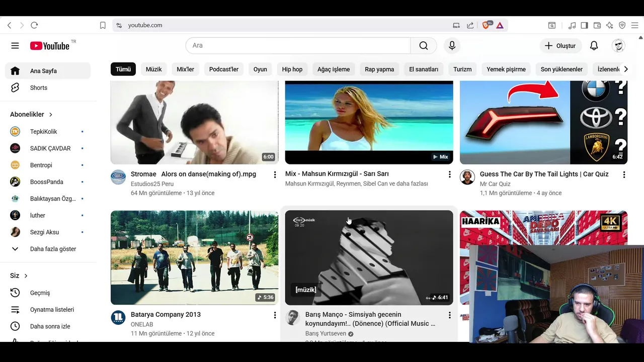Screen dimensions: 644x362
Task: Click the Brave Rewards triangle icon
Action: point(500,25)
